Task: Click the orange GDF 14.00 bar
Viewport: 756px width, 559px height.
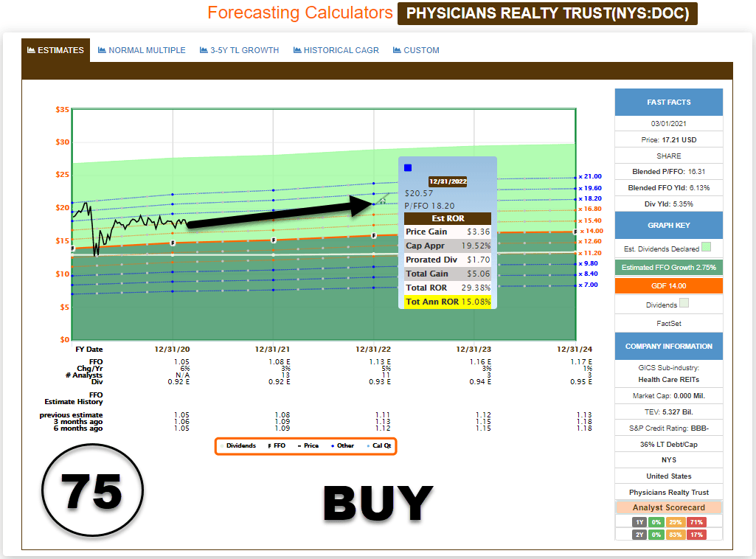Action: click(669, 285)
